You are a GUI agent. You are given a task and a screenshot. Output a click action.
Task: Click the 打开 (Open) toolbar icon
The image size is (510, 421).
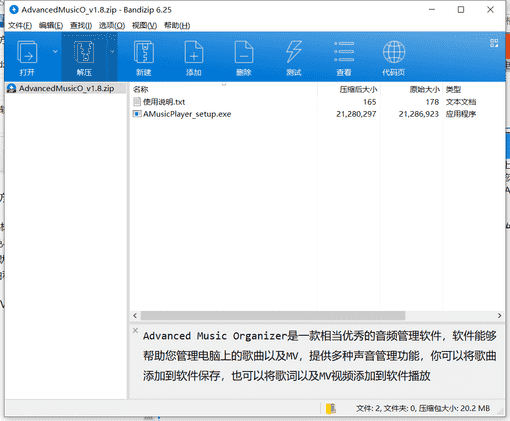click(x=27, y=57)
